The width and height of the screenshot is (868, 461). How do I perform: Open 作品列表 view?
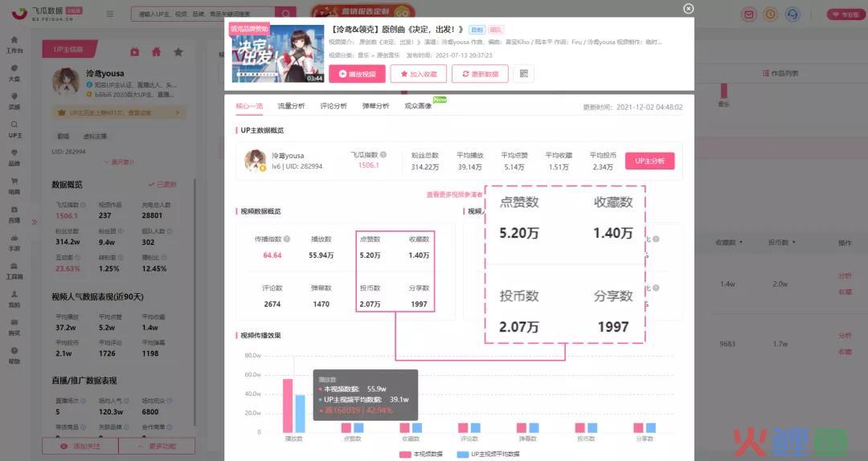[780, 73]
